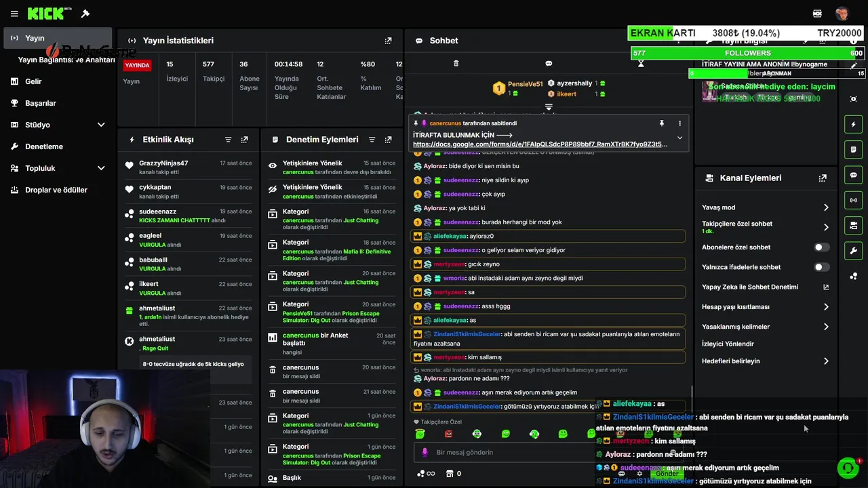Open Droplar ve ödüller in sidebar
Screen dimensions: 868x488
pyautogui.click(x=57, y=190)
